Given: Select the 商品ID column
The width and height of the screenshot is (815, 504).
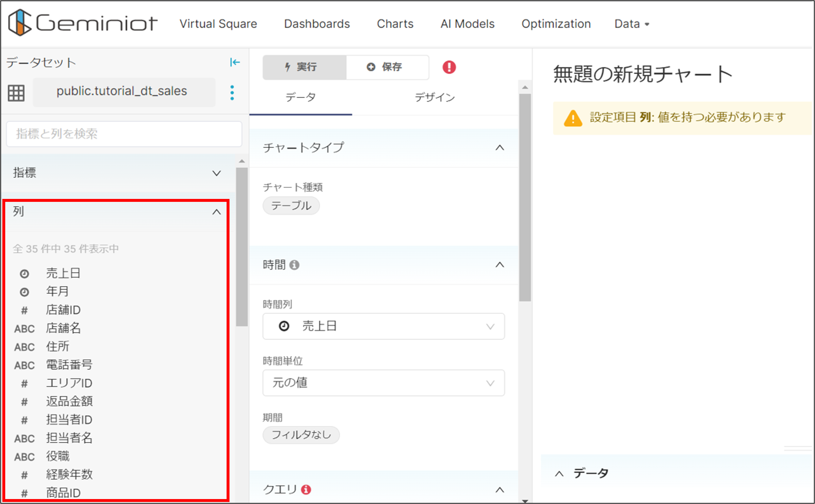Looking at the screenshot, I should [63, 493].
